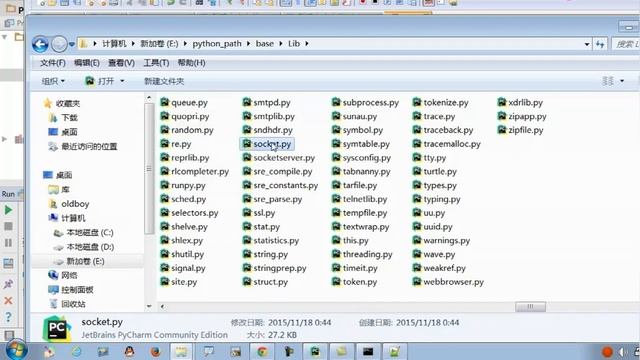Image resolution: width=640 pixels, height=360 pixels.
Task: Select the queue.py file icon
Action: (164, 102)
